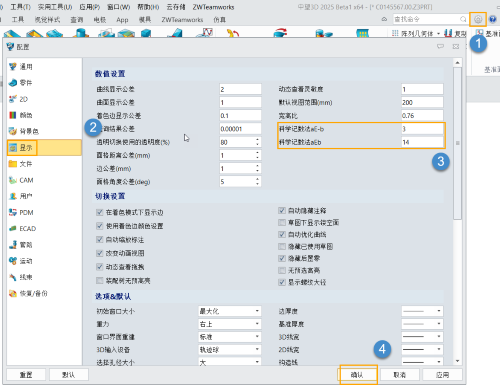The width and height of the screenshot is (500, 391).
Task: Click the settings panel scrollbar down arrow
Action: (x=457, y=361)
